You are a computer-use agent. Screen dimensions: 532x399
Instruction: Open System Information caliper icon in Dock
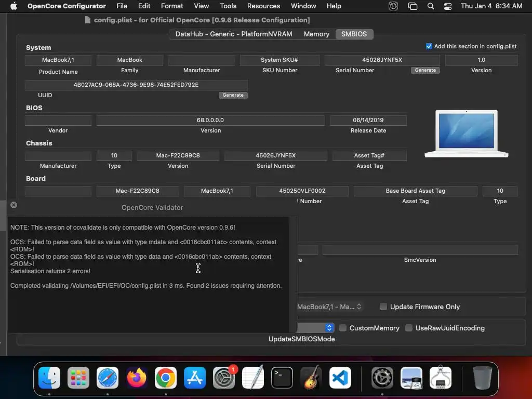pyautogui.click(x=441, y=378)
